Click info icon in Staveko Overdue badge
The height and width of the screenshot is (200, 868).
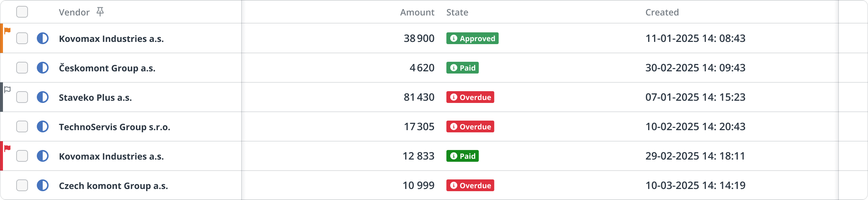[x=454, y=97]
